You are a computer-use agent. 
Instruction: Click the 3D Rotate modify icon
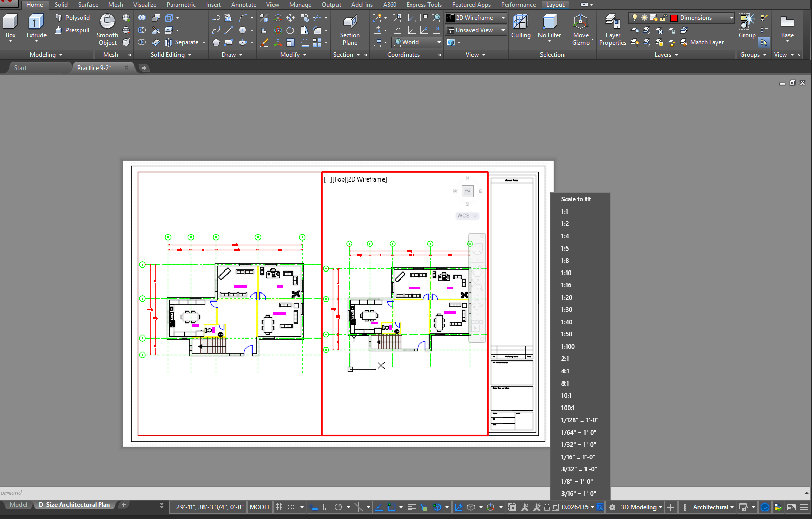tap(278, 30)
